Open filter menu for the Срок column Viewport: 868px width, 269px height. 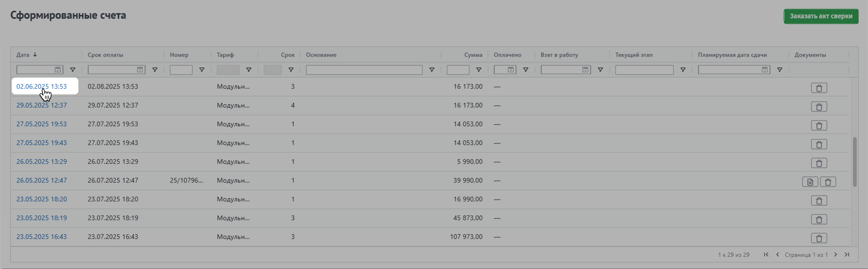point(291,70)
